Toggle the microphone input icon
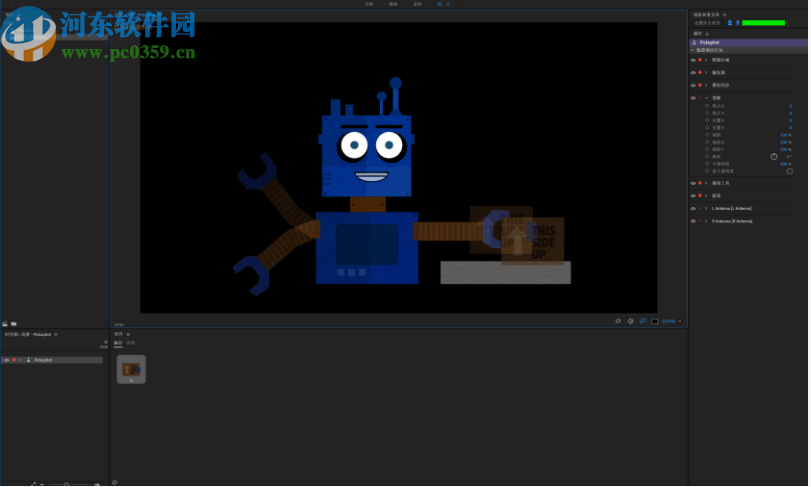 [x=738, y=23]
